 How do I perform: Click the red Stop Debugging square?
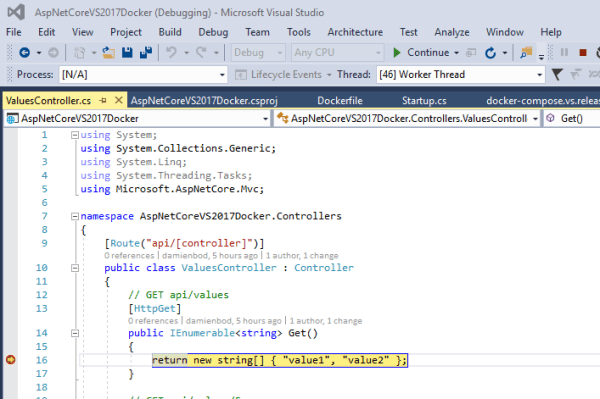point(583,52)
